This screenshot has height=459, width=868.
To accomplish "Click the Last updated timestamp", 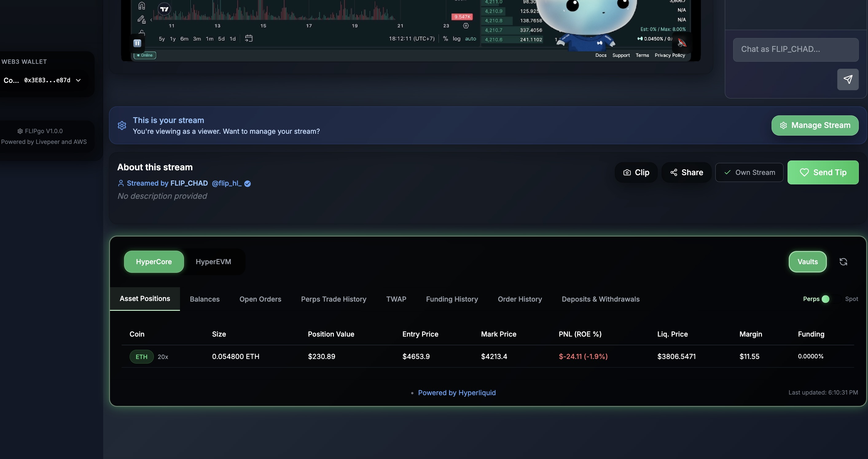I will pos(823,392).
